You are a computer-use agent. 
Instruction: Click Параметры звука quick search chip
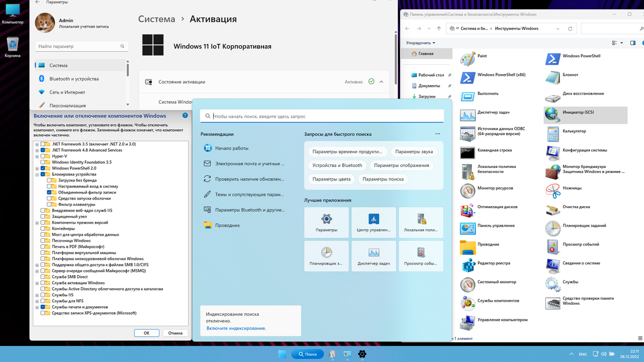pyautogui.click(x=414, y=151)
